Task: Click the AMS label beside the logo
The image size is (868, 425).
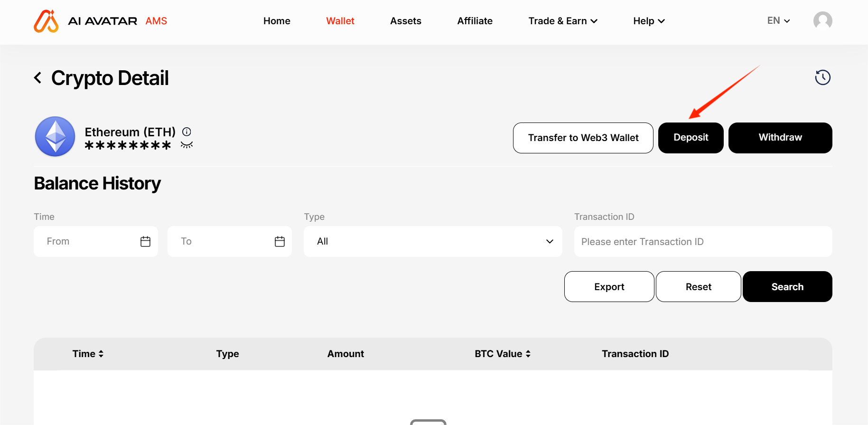Action: (x=156, y=21)
